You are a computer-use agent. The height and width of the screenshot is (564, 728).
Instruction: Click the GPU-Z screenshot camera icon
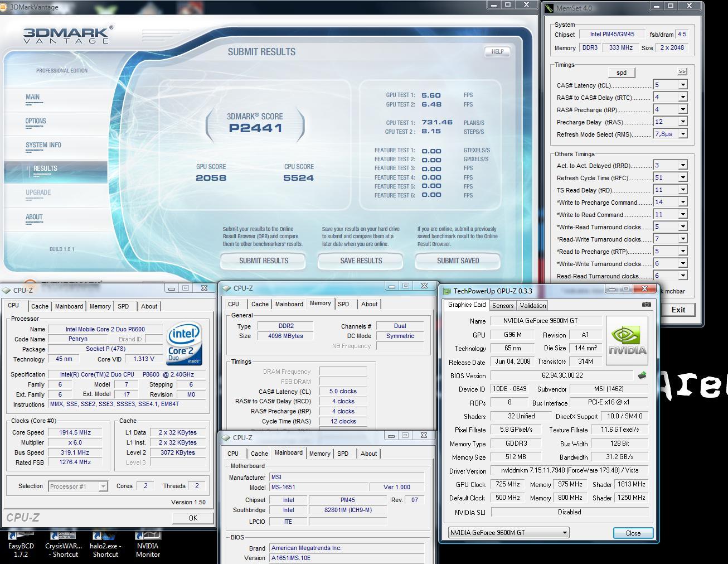(646, 305)
